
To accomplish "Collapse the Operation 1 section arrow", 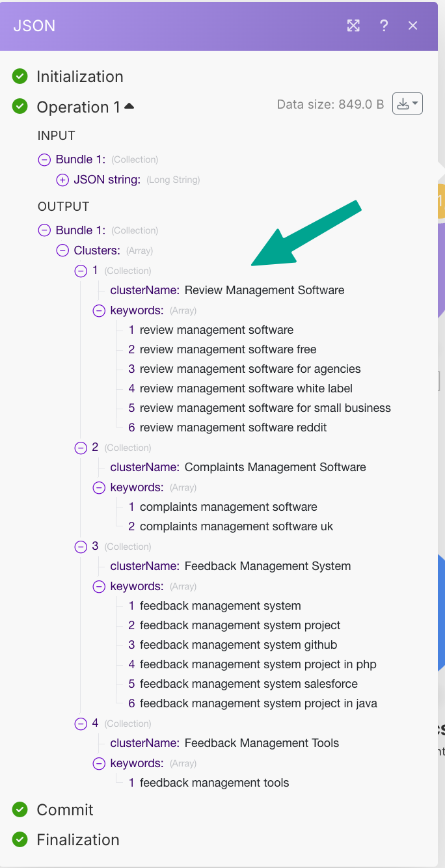I will tap(129, 106).
